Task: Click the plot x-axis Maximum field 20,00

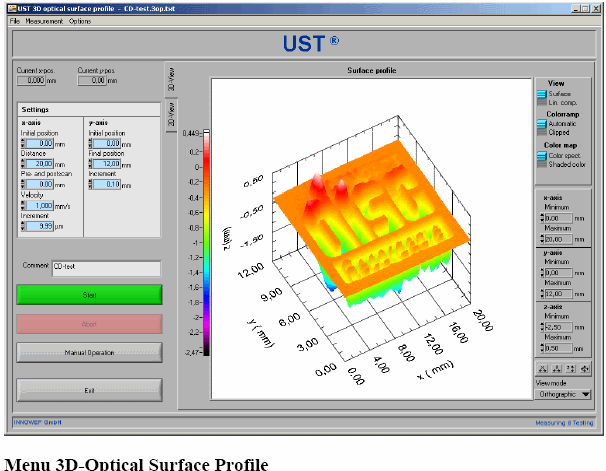Action: pyautogui.click(x=558, y=239)
